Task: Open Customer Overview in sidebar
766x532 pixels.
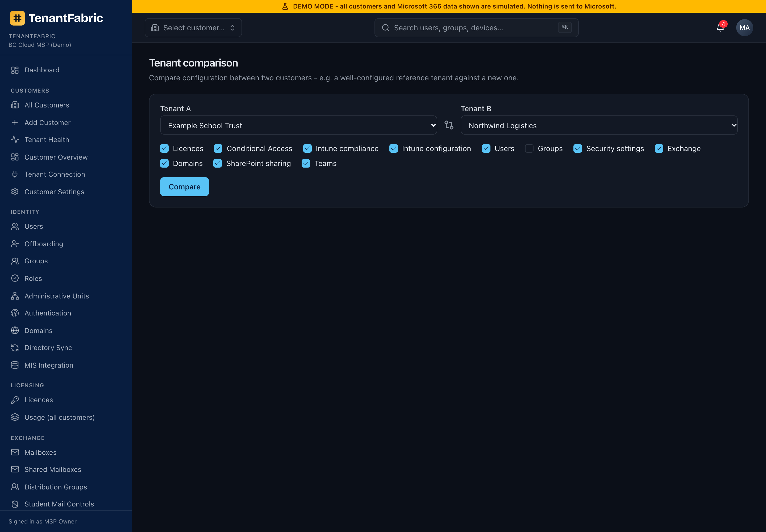Action: [56, 157]
